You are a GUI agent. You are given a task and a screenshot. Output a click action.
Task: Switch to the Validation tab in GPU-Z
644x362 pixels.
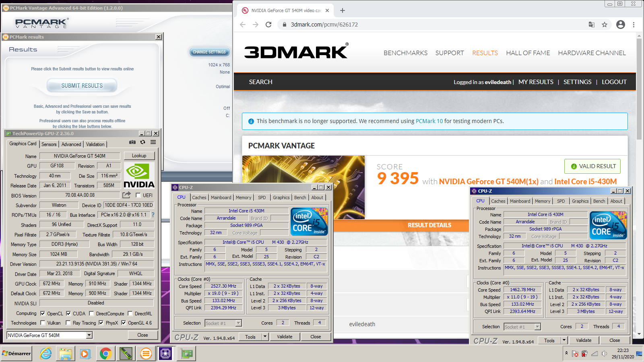[95, 144]
